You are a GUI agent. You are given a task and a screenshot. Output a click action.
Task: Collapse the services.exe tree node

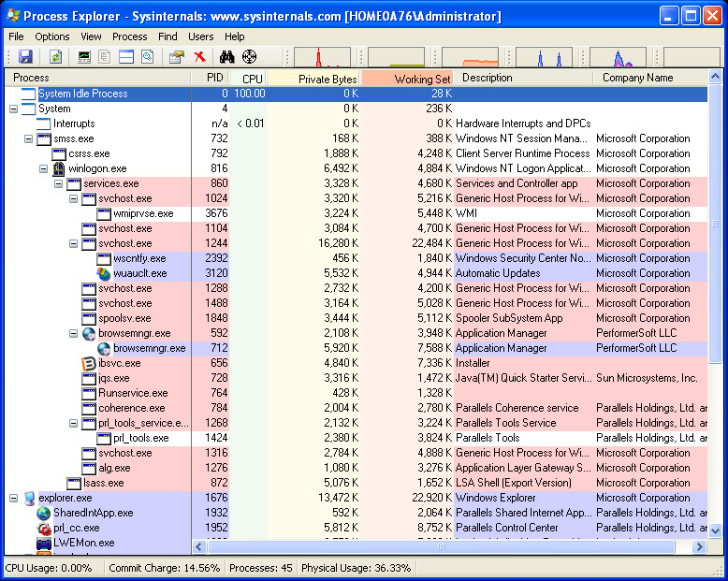tap(59, 183)
